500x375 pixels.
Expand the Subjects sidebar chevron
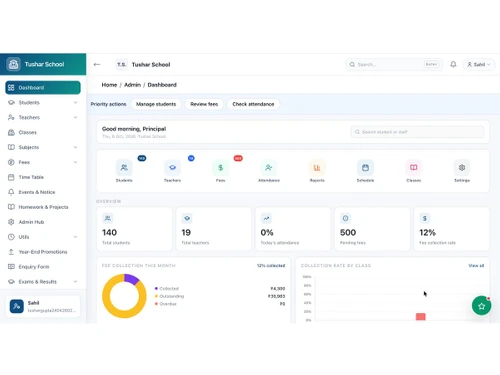[75, 147]
